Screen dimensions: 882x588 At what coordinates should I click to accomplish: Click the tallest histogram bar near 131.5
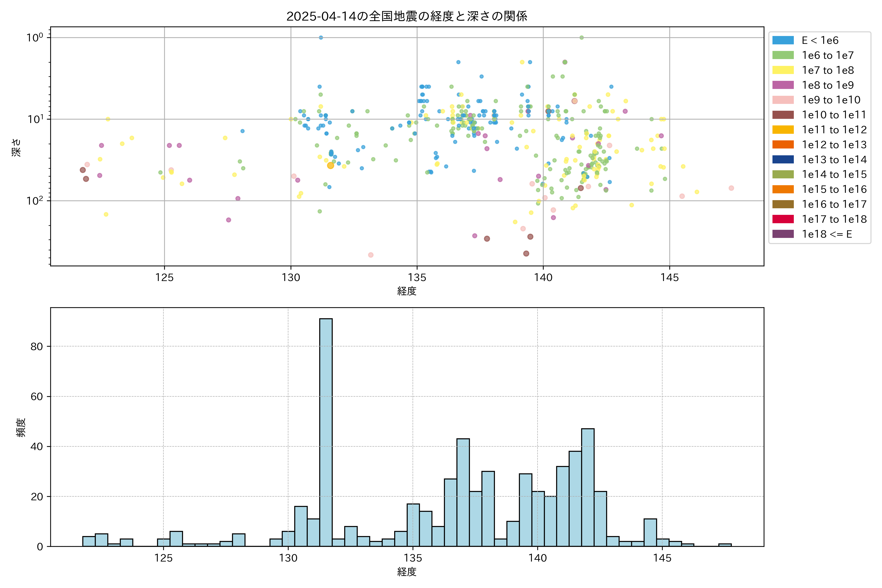(326, 431)
